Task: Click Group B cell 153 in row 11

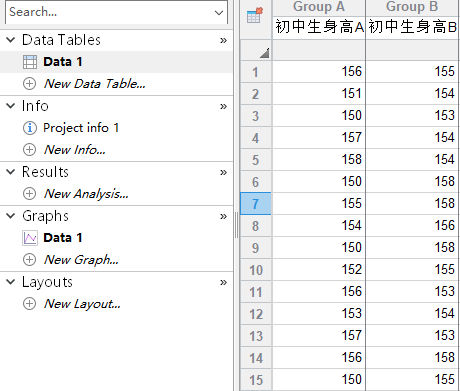Action: pos(412,292)
